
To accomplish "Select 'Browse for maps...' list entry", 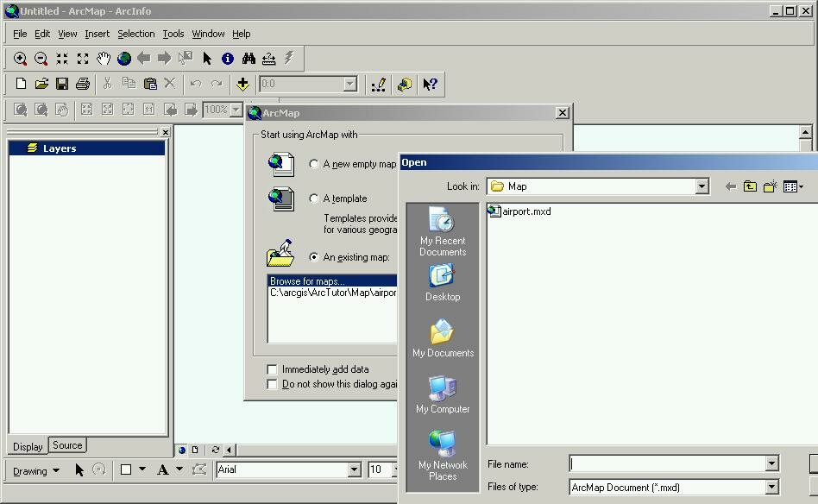I will point(332,280).
